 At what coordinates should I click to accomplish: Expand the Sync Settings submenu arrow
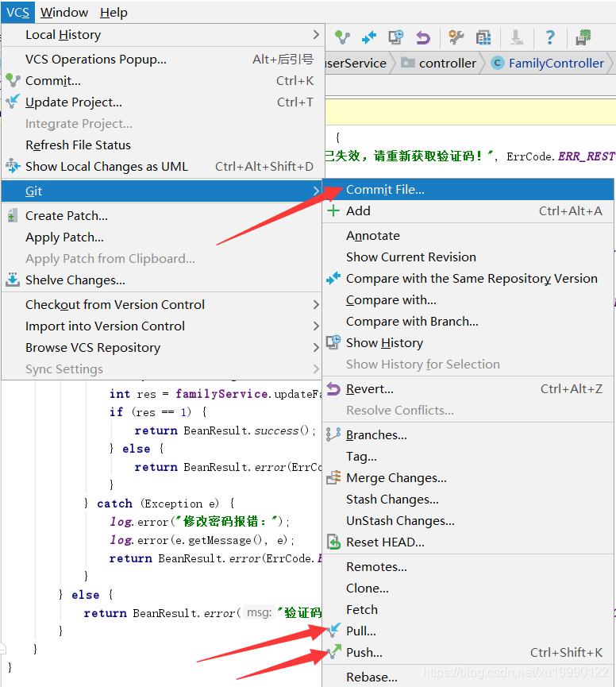tap(316, 369)
